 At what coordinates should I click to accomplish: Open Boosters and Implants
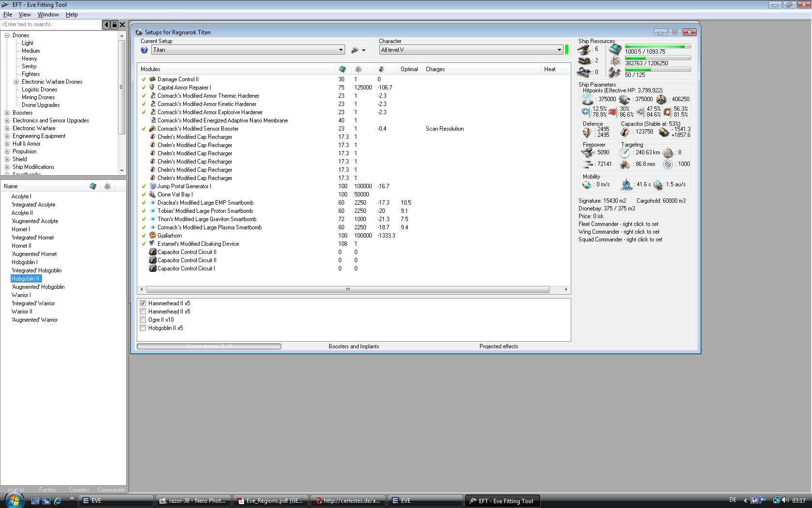click(x=354, y=346)
